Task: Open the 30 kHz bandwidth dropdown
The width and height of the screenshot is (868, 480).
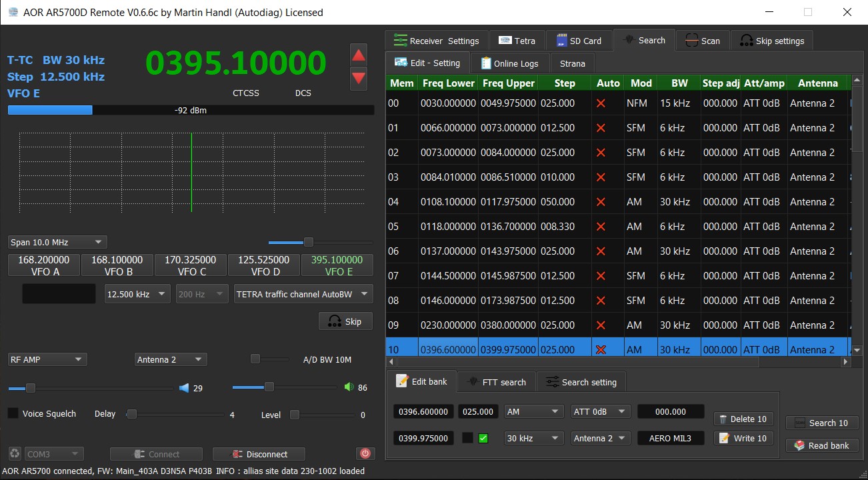Action: coord(534,438)
